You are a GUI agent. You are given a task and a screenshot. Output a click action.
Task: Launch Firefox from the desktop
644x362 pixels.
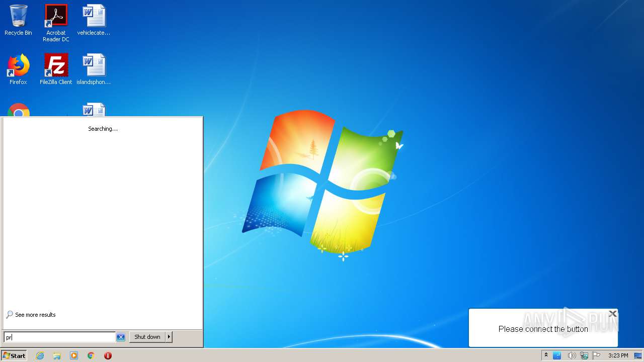18,69
